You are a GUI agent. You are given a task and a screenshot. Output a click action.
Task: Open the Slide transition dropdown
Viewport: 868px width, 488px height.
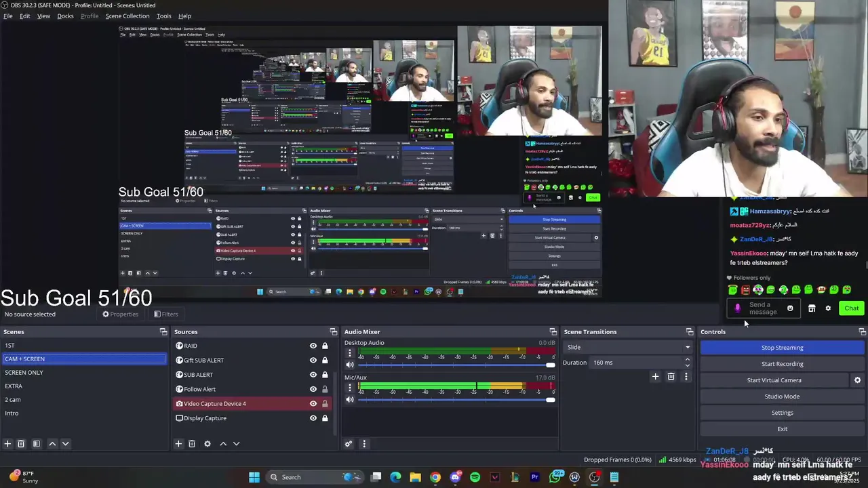[x=627, y=347]
